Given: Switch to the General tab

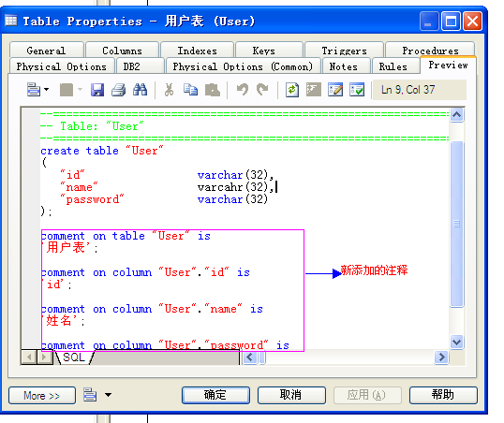Looking at the screenshot, I should [47, 51].
